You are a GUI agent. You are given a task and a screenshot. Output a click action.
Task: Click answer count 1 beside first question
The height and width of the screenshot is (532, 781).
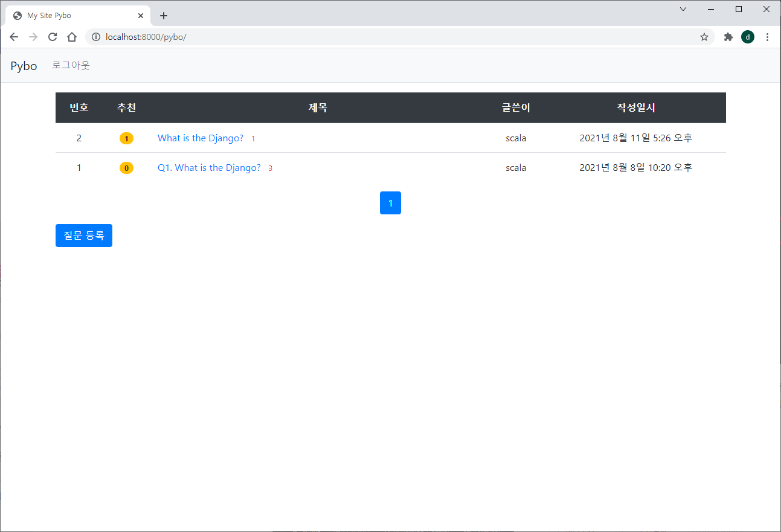253,139
